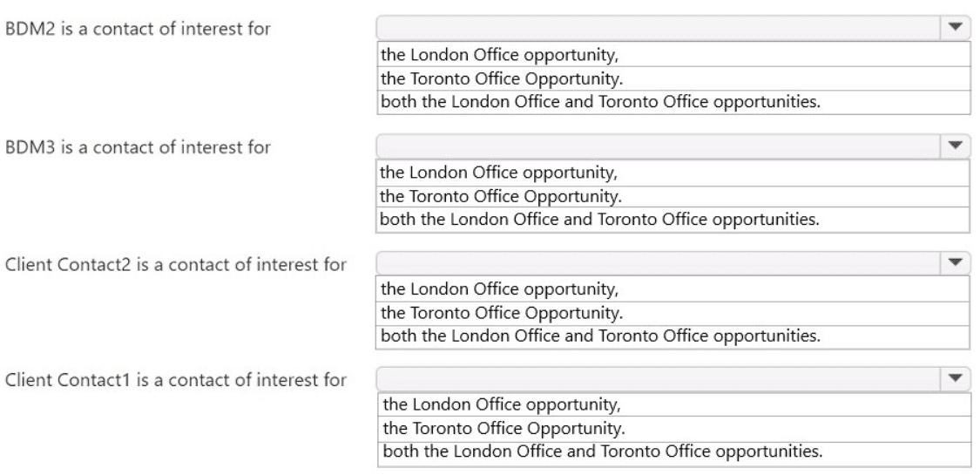Select Toronto Office Opportunity for Client Contact2
The height and width of the screenshot is (475, 980).
673,313
